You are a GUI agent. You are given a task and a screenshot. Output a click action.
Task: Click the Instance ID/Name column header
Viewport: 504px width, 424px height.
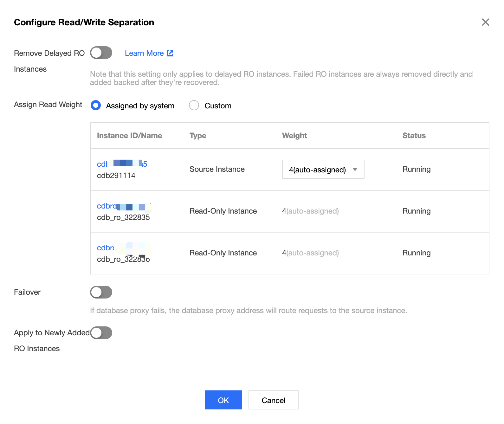pos(129,136)
